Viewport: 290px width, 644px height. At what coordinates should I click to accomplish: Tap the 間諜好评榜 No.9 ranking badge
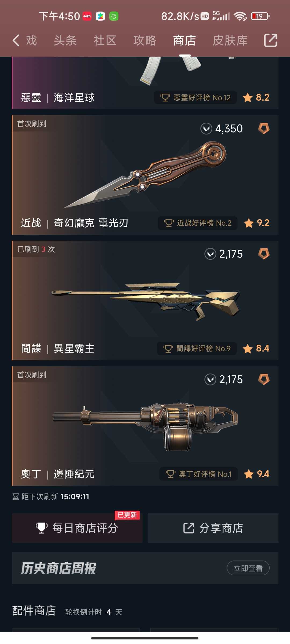tap(197, 348)
